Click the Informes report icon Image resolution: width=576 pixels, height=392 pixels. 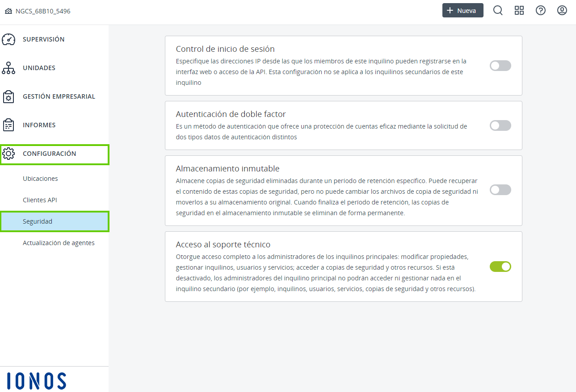tap(8, 125)
